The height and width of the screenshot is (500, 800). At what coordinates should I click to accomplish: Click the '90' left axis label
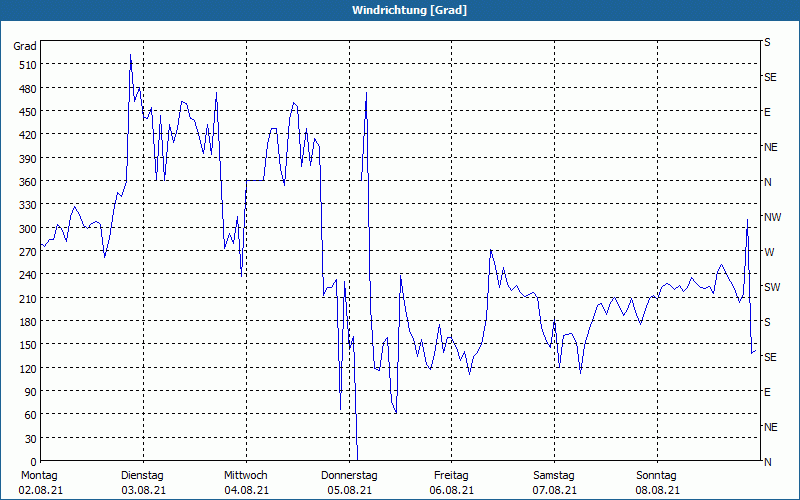pos(31,392)
